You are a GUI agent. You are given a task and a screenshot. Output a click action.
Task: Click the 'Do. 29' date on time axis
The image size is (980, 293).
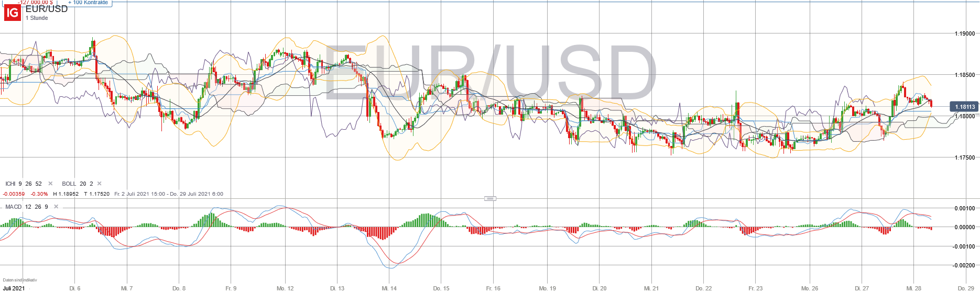click(x=966, y=288)
